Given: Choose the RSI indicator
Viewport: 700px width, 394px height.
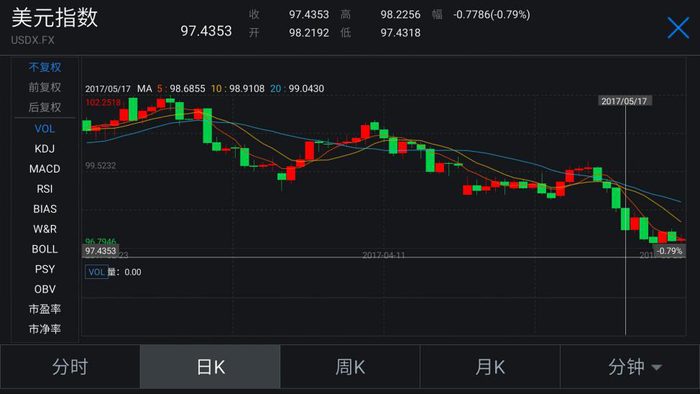Looking at the screenshot, I should click(45, 189).
